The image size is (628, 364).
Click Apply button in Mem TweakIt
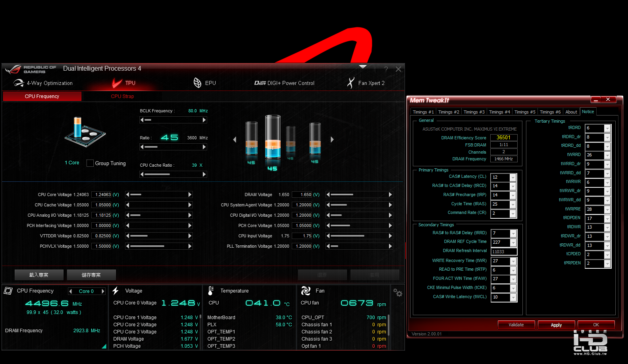(x=556, y=325)
